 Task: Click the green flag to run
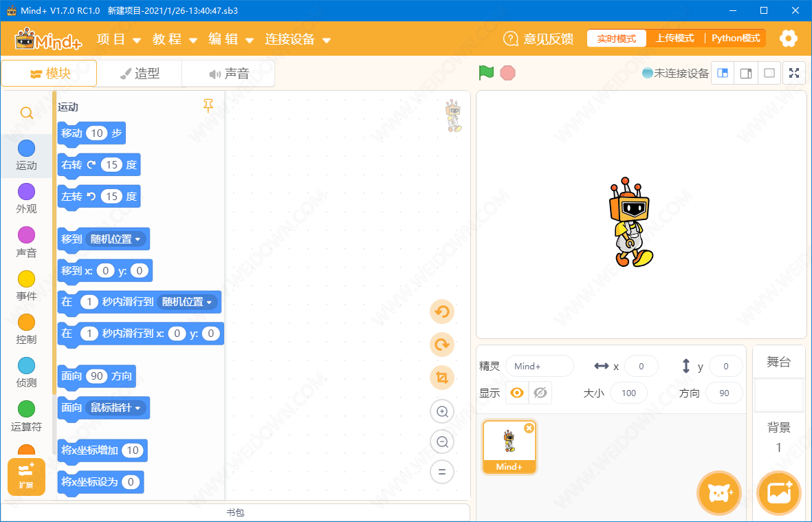486,73
